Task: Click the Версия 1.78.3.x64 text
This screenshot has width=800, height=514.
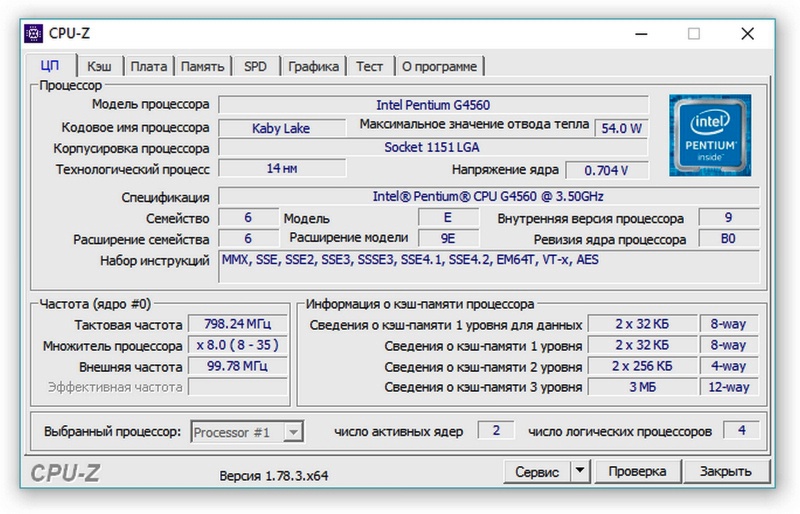Action: point(273,476)
